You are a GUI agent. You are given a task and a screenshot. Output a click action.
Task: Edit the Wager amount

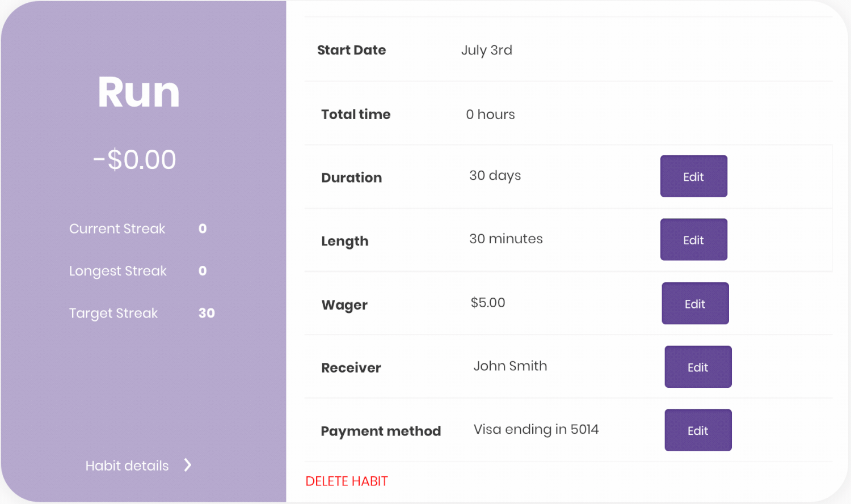click(695, 303)
